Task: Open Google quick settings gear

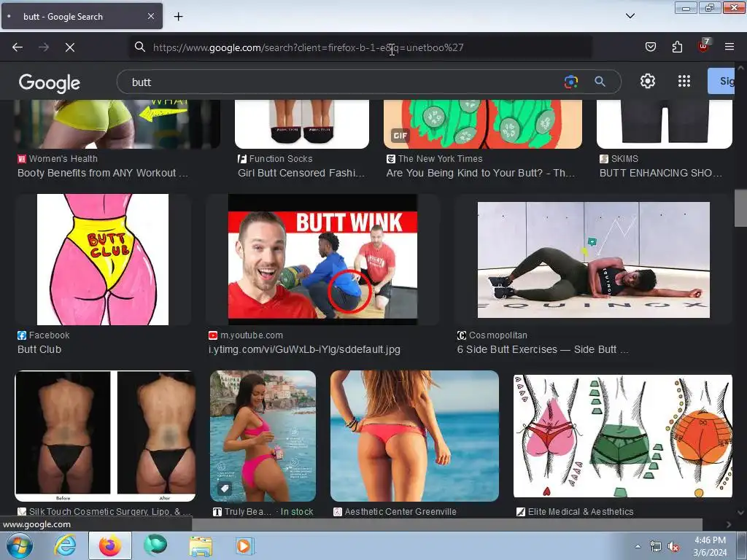Action: [648, 82]
